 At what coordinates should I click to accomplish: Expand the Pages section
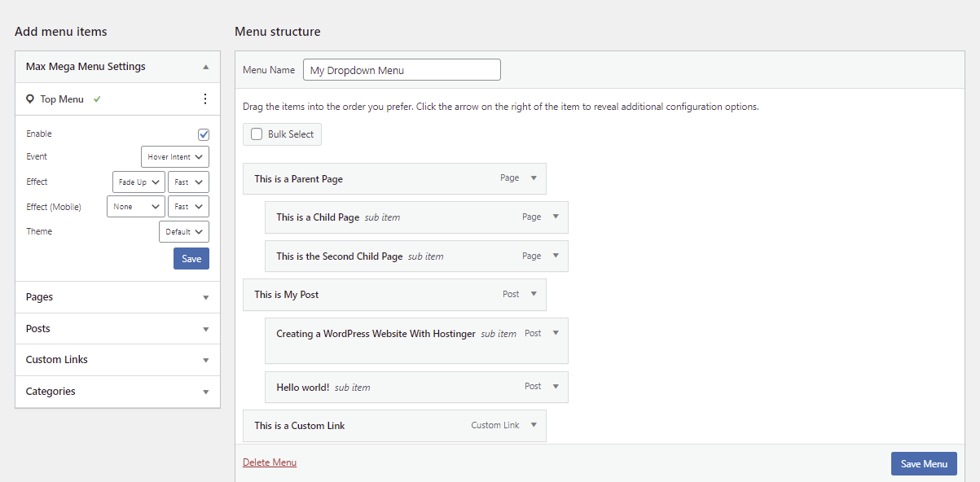tap(206, 297)
